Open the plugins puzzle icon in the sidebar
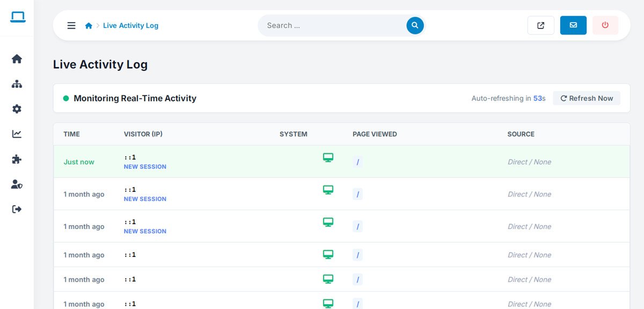 click(x=17, y=159)
